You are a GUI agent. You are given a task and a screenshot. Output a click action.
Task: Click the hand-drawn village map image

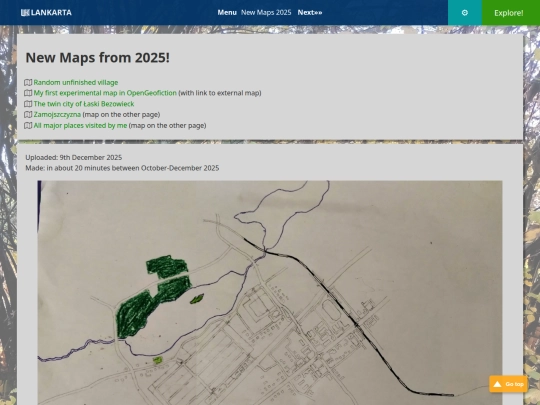tap(270, 293)
